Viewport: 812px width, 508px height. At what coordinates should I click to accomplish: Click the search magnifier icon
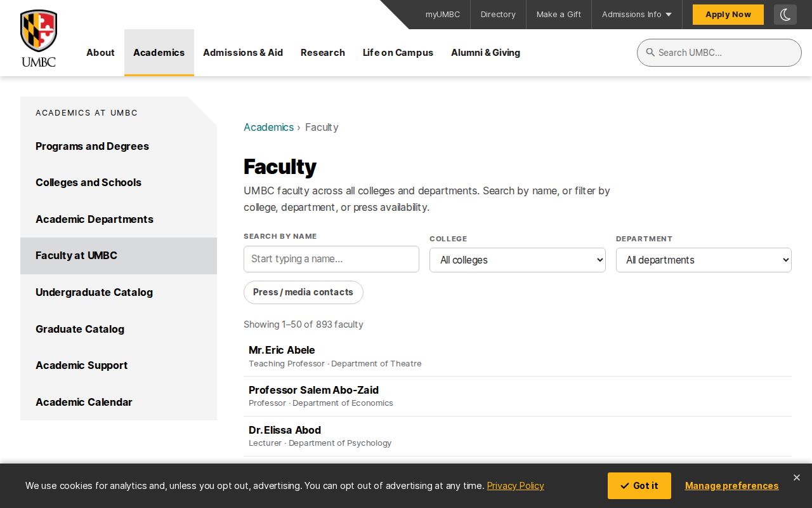[x=650, y=53]
